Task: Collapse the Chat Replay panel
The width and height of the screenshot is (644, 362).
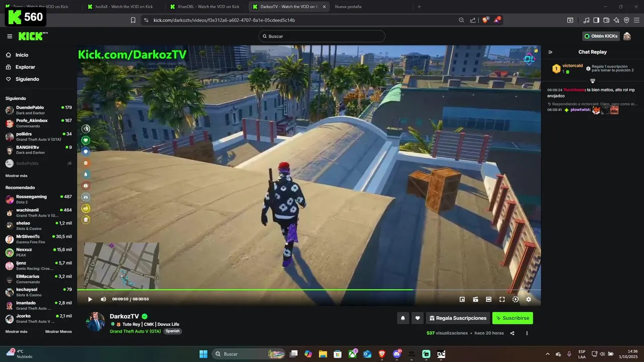Action: coord(550,52)
